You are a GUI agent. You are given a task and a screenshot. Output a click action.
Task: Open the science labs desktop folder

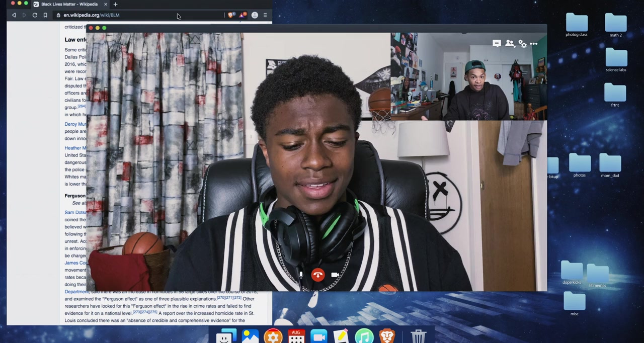(616, 59)
